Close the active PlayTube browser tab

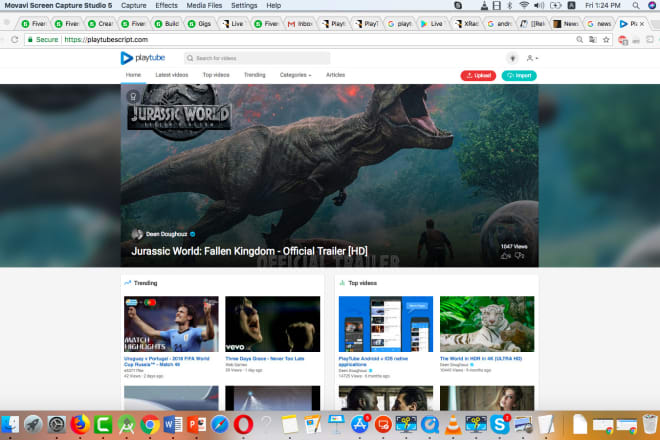pos(641,24)
